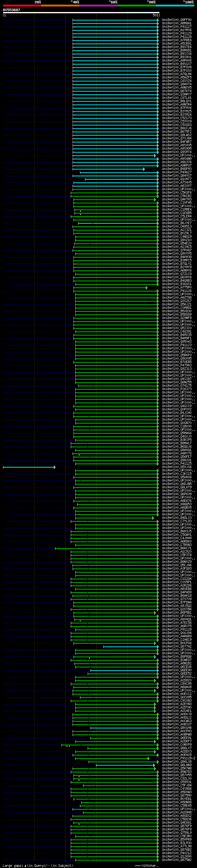Click the UniRef100_Q875M0 hit label
Screen dimensions: 197x868
pos(176,795)
